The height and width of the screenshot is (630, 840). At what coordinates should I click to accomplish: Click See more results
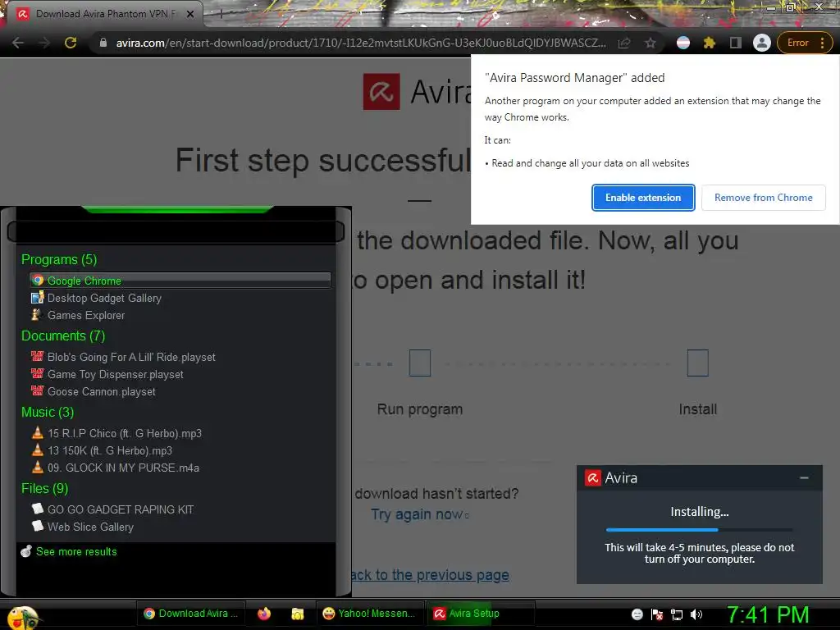point(76,551)
